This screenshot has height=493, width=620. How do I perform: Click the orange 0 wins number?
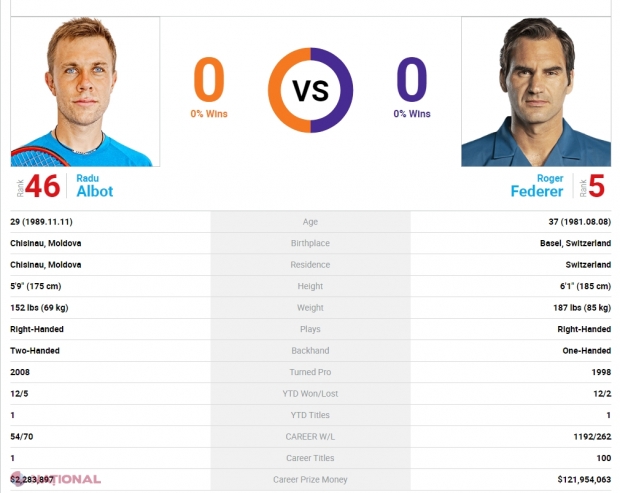coord(209,79)
